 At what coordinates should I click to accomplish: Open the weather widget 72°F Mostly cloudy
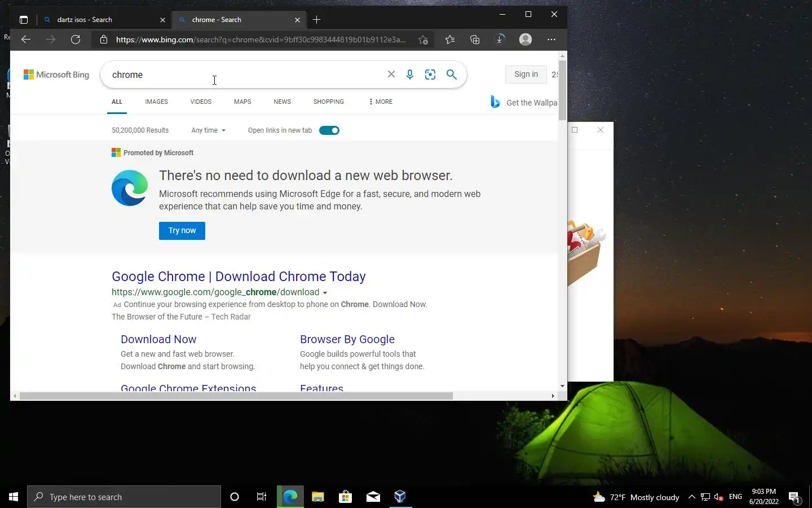click(636, 497)
